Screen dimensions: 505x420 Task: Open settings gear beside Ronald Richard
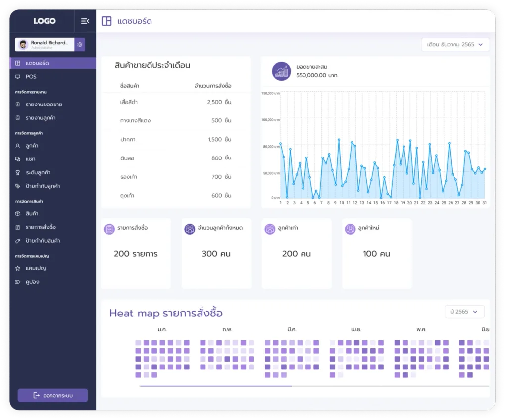tap(80, 45)
